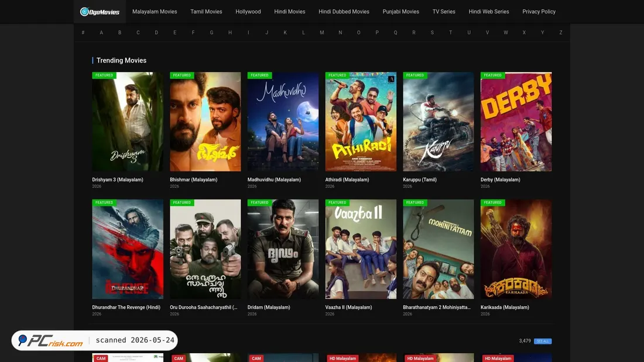Click the Karuppu (Tamil) title link

click(420, 180)
